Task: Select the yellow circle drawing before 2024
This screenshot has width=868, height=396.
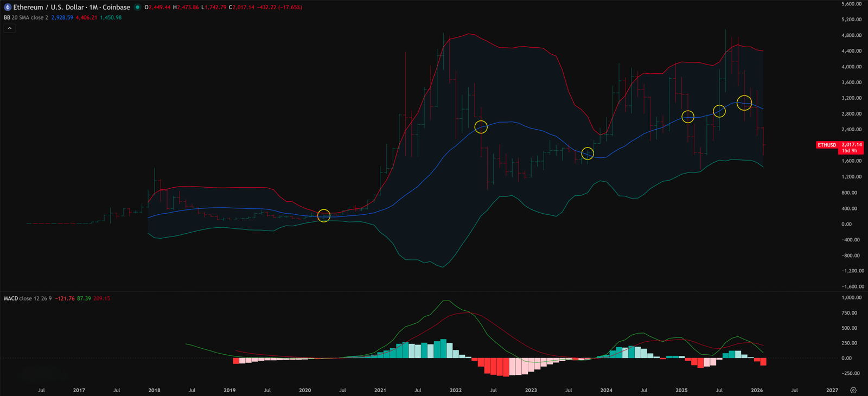Action: coord(588,154)
